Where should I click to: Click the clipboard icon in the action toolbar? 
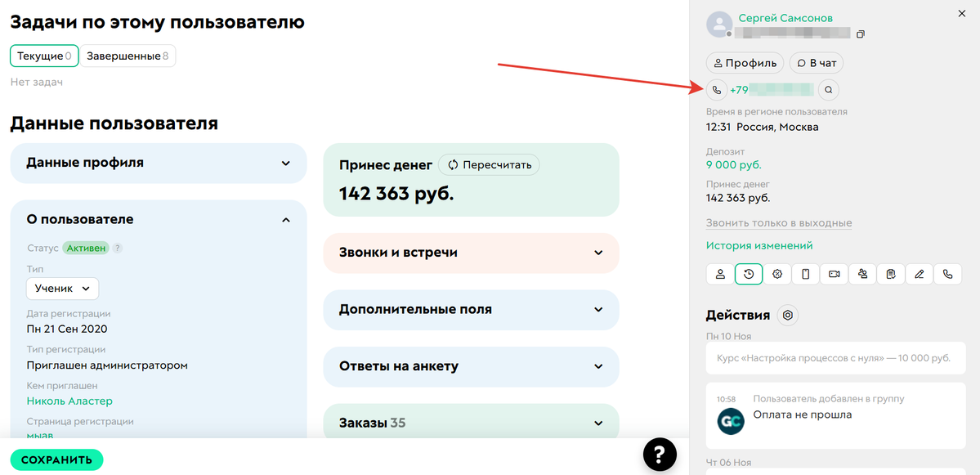(891, 274)
